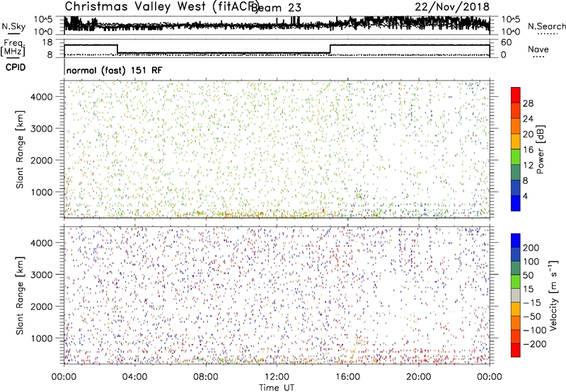Image resolution: width=566 pixels, height=392 pixels.
Task: Click the 'normal (fast) 151 RF' mode text
Action: 115,70
